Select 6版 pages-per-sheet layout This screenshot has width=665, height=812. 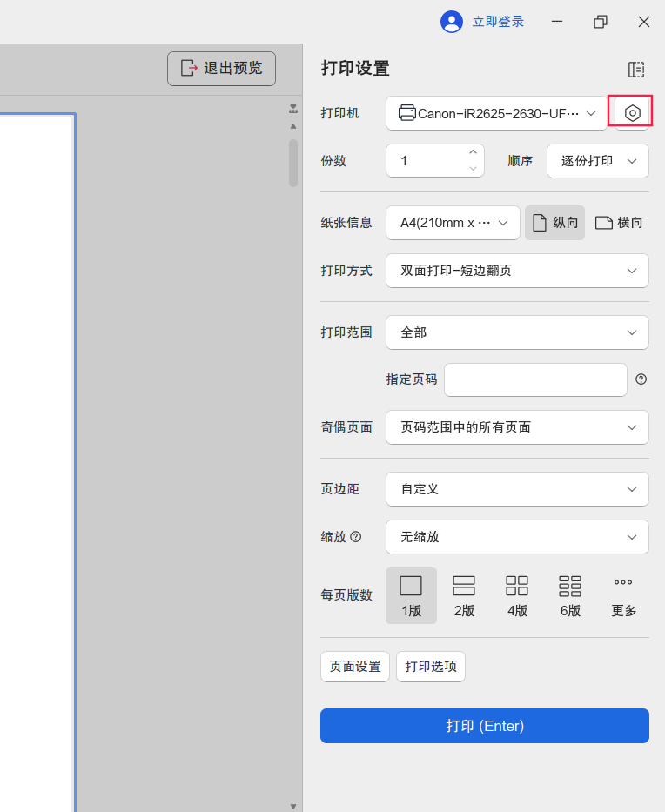(x=570, y=595)
